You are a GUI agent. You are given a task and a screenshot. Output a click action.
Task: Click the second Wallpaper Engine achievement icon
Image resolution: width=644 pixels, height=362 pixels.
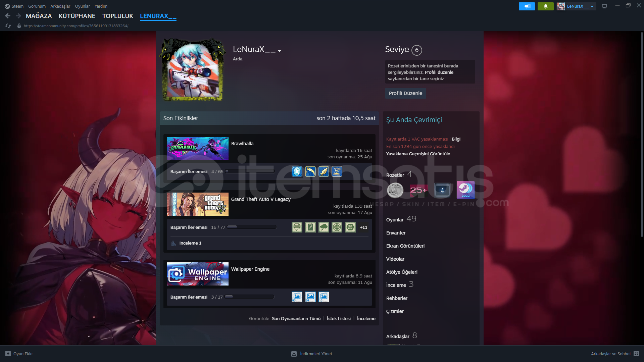point(310,297)
